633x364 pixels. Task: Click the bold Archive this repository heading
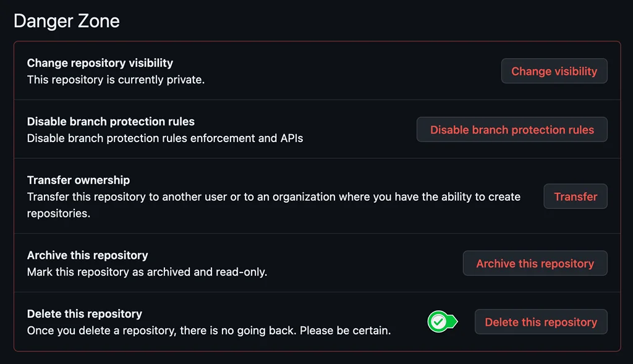tap(88, 255)
